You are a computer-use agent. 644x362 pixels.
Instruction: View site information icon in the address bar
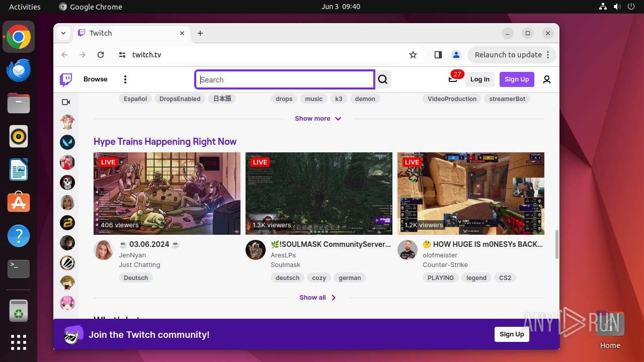(x=122, y=55)
